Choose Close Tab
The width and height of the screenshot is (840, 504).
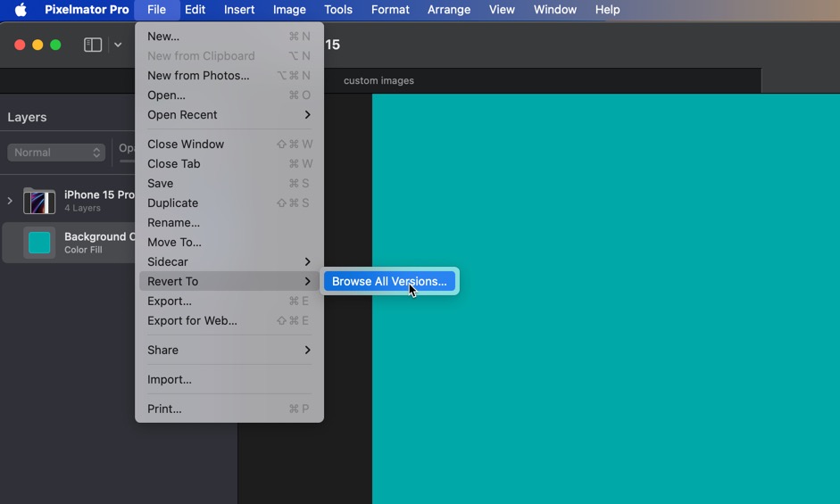[x=229, y=164]
